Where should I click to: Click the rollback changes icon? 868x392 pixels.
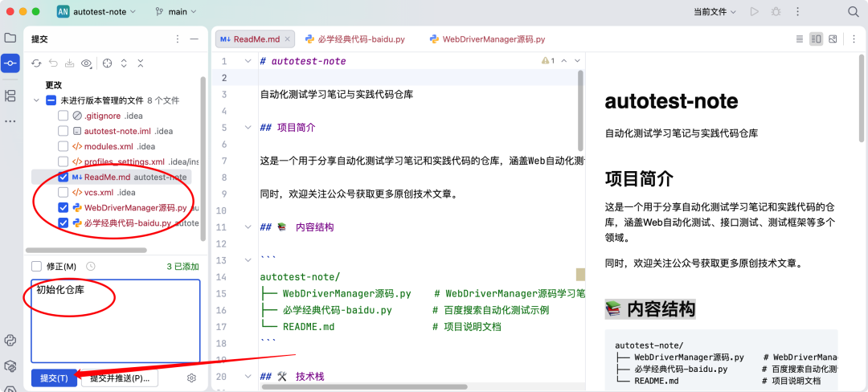click(53, 63)
